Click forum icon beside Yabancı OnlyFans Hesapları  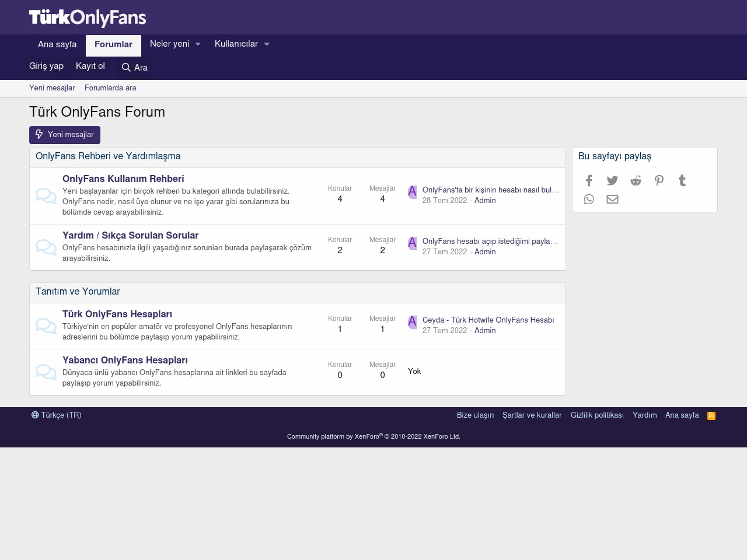click(46, 372)
